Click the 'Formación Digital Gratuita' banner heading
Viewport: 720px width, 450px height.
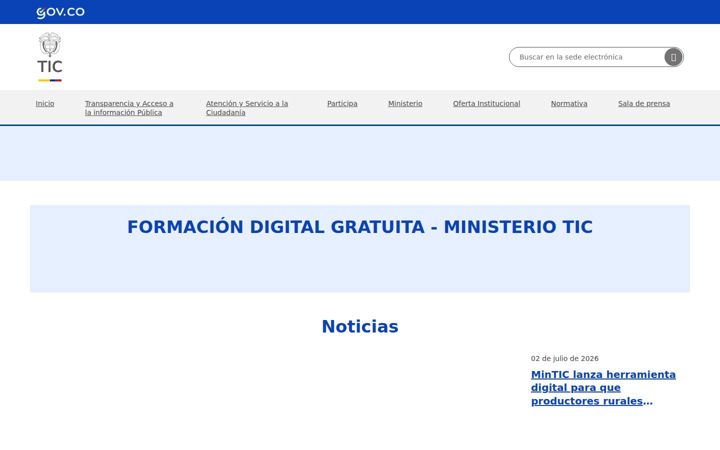coord(360,227)
